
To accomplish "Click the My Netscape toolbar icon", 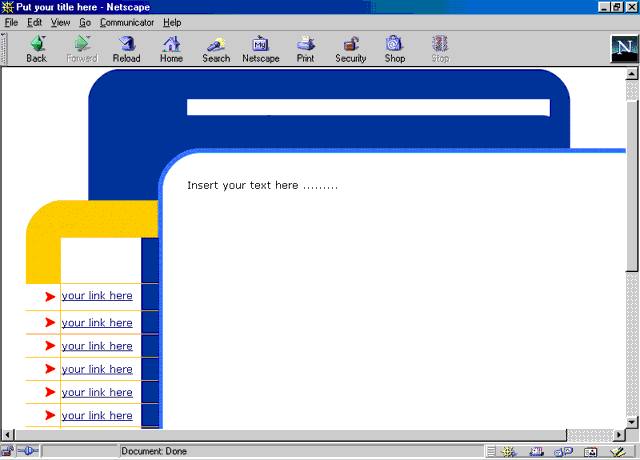I will 261,49.
